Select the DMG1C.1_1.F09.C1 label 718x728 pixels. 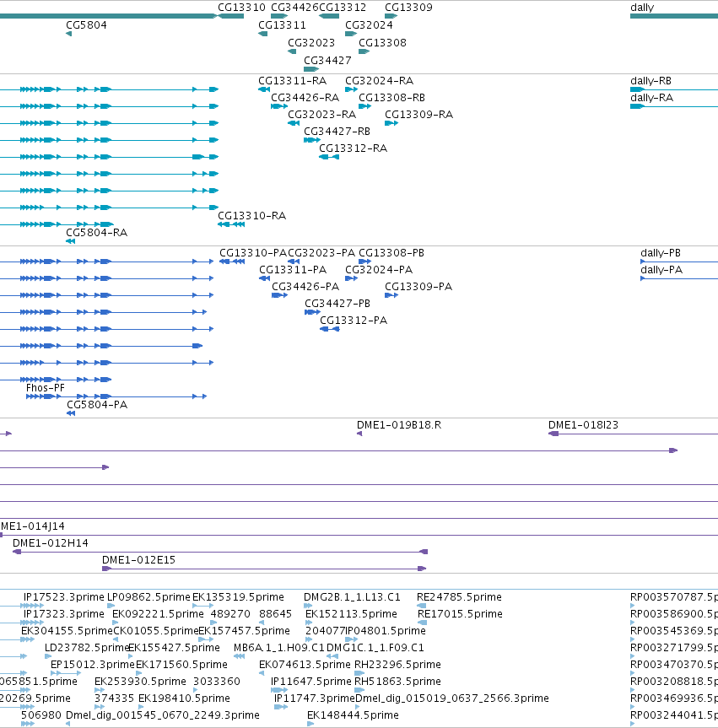pyautogui.click(x=375, y=648)
